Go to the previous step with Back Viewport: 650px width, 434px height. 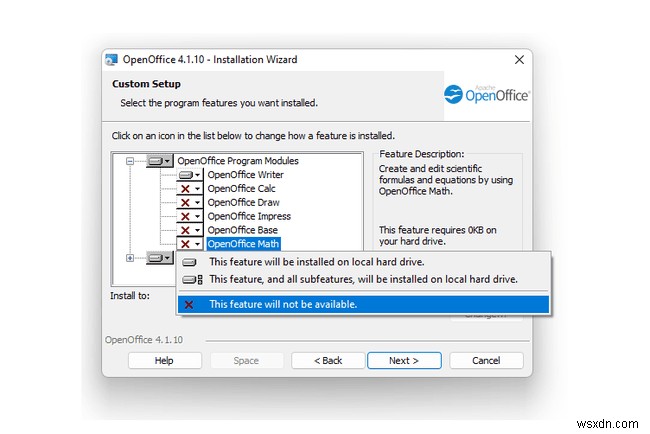point(328,361)
